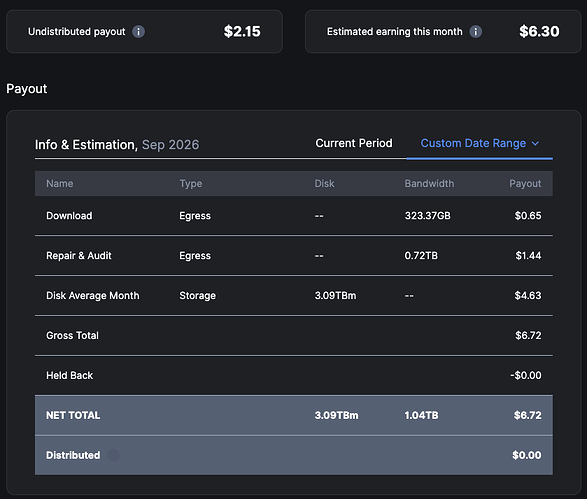Click the Gross Total label
Screen dimensions: 587x499
coord(72,335)
